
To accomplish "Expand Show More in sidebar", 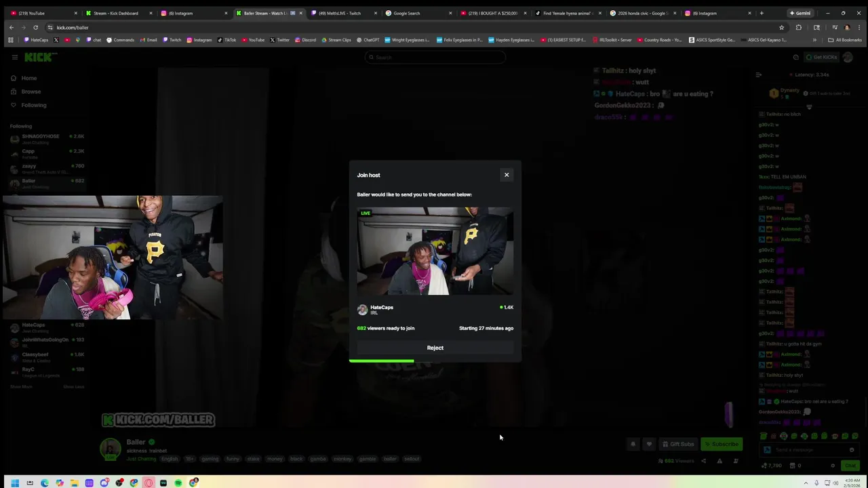I will 21,386.
